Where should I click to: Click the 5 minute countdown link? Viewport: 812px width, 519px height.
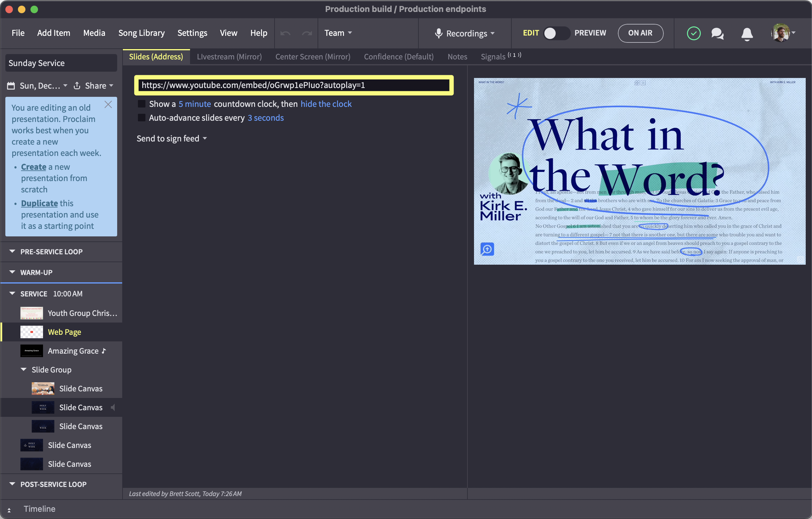click(194, 104)
